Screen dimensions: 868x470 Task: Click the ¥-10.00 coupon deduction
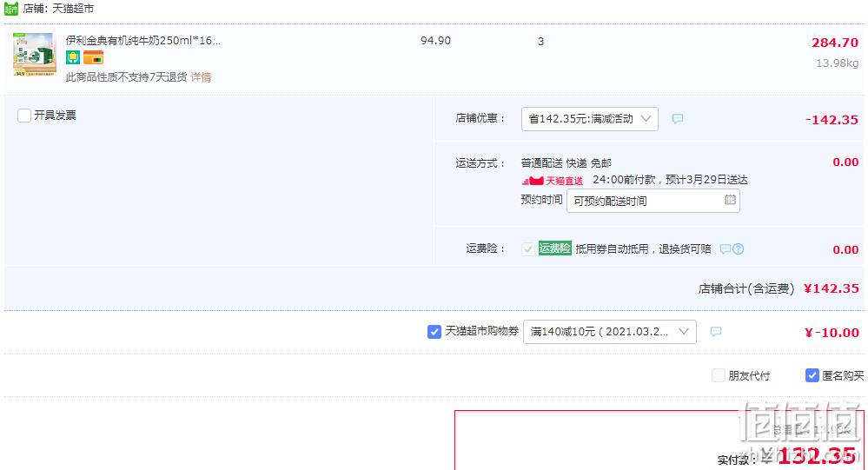tap(832, 333)
